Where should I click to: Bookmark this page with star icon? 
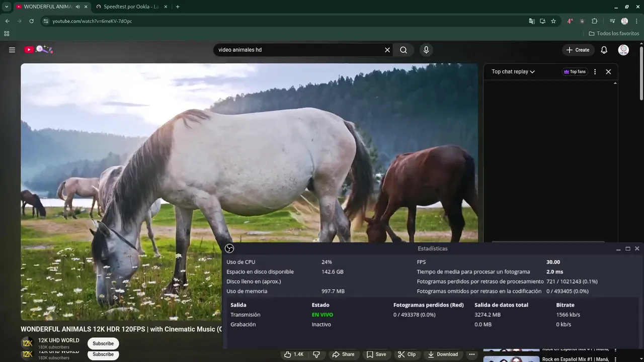pos(553,21)
